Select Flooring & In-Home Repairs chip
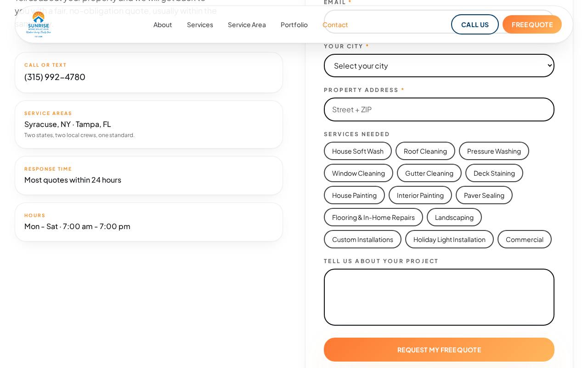Screen dimensions: 588x368 [x=373, y=217]
